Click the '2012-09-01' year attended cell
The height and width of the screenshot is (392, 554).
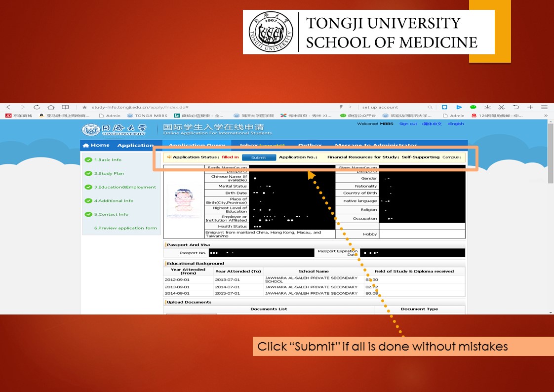[177, 280]
